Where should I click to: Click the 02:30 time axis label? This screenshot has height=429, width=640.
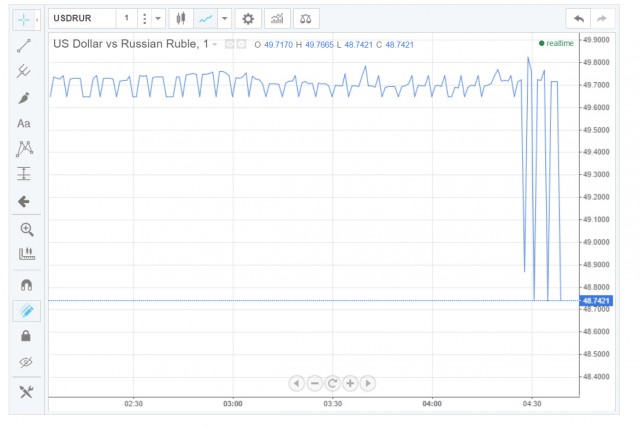pos(133,404)
